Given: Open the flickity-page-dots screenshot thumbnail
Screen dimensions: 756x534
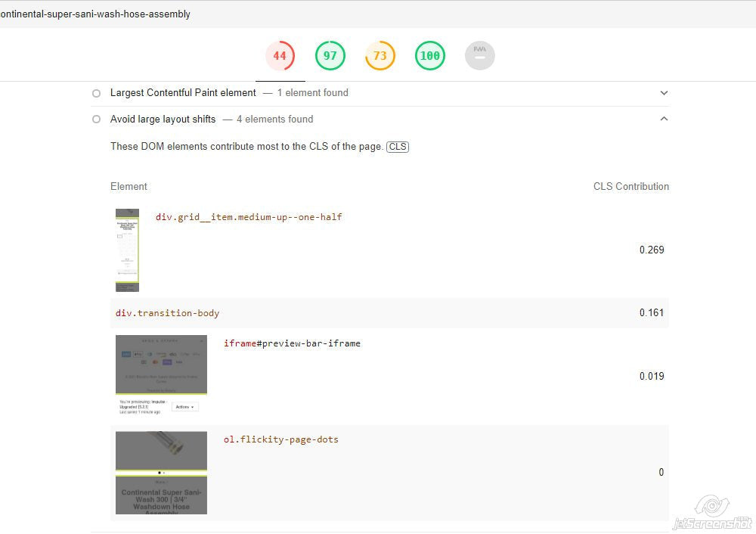Looking at the screenshot, I should (x=161, y=473).
